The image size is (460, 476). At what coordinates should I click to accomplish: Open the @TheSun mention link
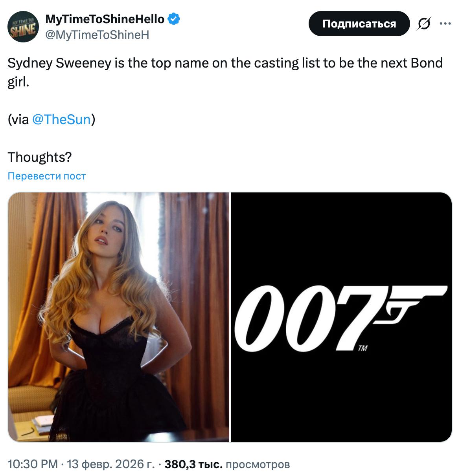point(61,119)
